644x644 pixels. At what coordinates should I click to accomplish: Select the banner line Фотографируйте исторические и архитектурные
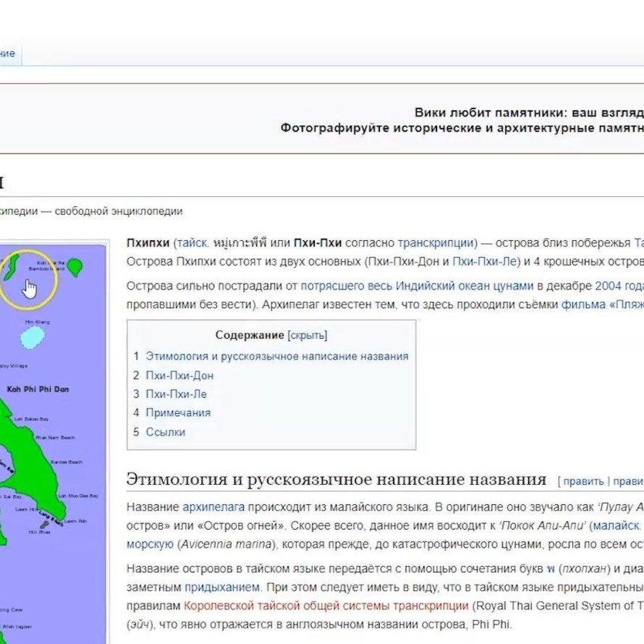(436, 128)
